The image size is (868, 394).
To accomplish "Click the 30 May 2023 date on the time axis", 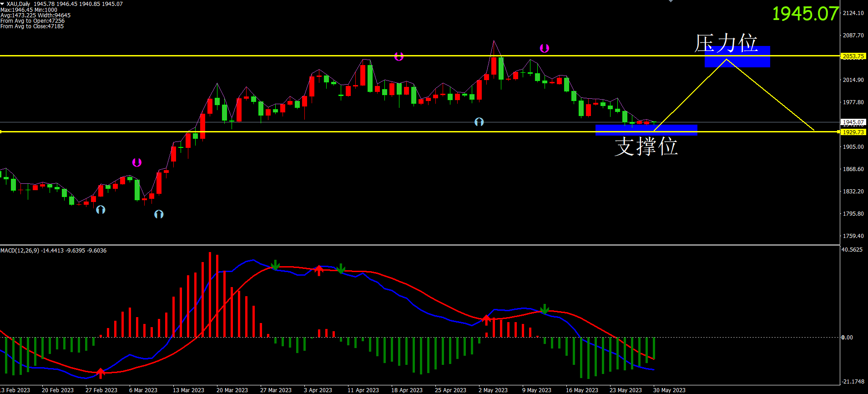I will click(x=669, y=390).
